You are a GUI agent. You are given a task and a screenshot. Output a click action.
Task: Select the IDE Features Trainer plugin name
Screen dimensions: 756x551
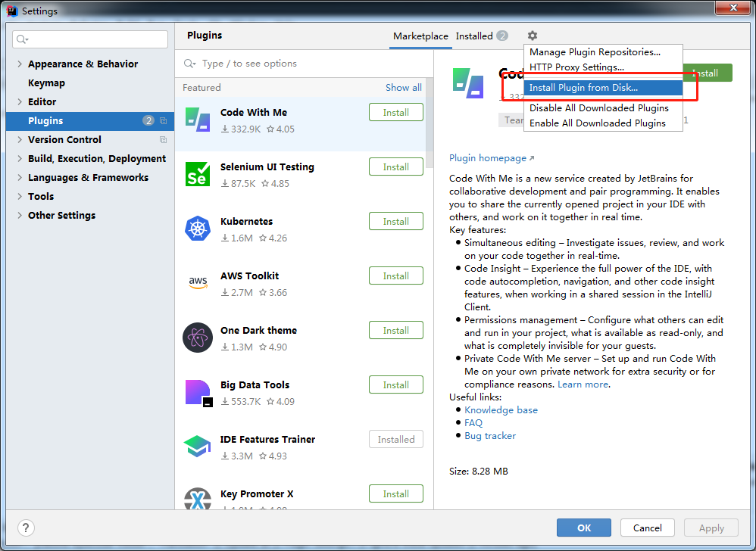pyautogui.click(x=267, y=439)
